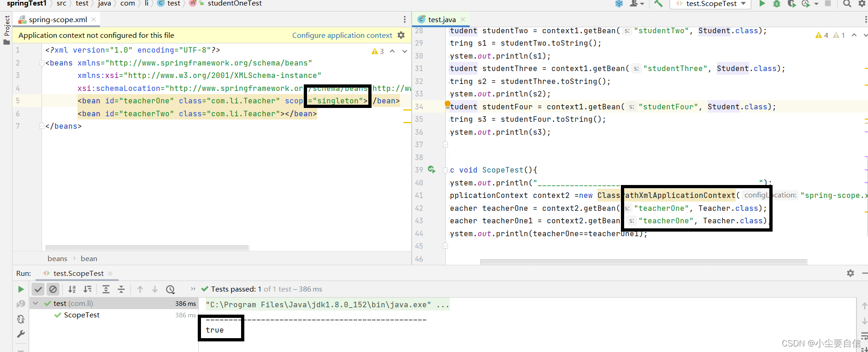Open the context notification gear settings
Image resolution: width=868 pixels, height=352 pixels.
click(401, 35)
